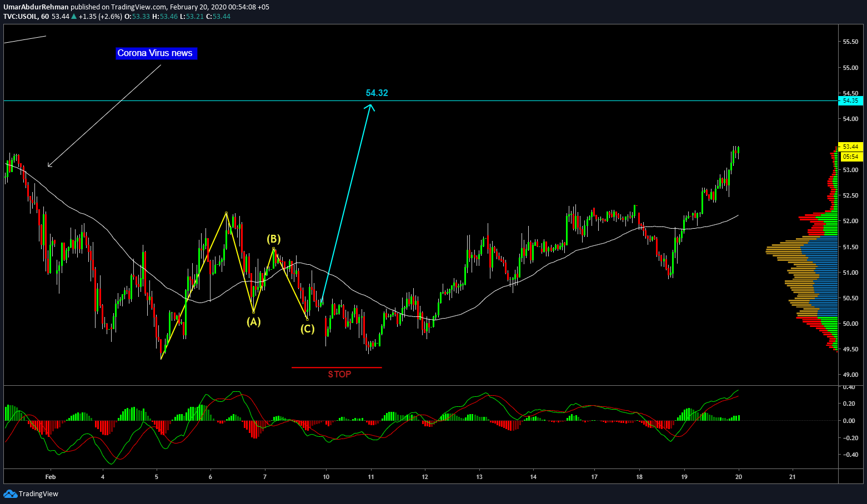Screen dimensions: 867x504
Task: Click the 55.50 price axis label
Action: tap(850, 42)
